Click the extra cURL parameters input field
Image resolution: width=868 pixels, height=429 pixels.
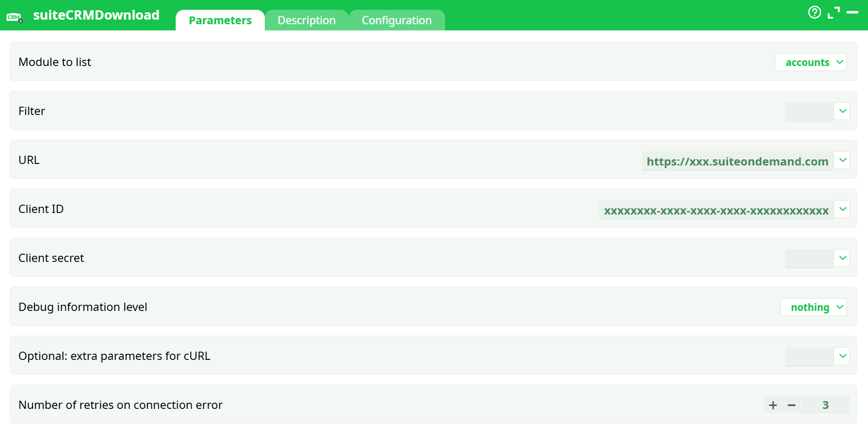[x=809, y=357]
